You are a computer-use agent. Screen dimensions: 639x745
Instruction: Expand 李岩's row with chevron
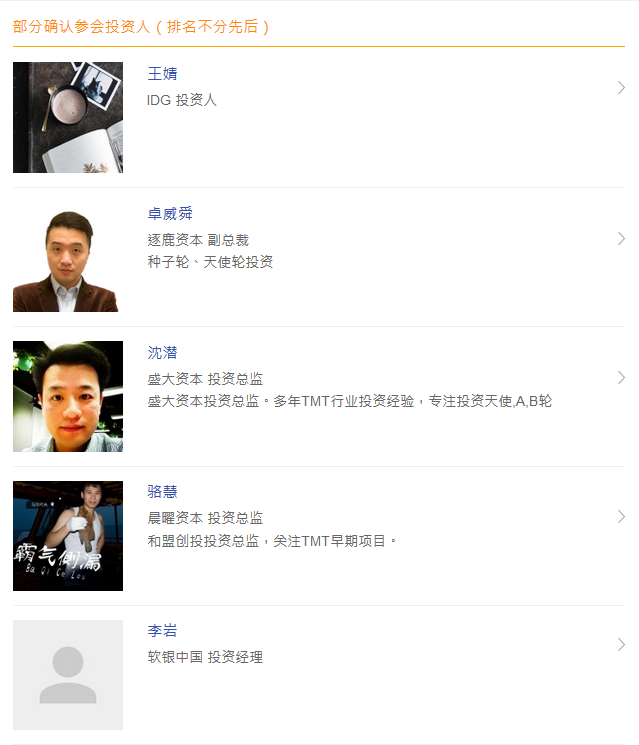click(x=621, y=645)
